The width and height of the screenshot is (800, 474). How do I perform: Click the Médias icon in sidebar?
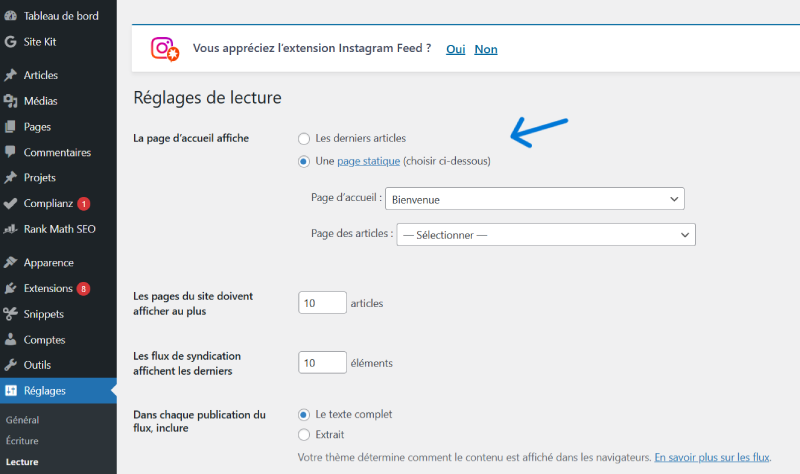coord(10,101)
